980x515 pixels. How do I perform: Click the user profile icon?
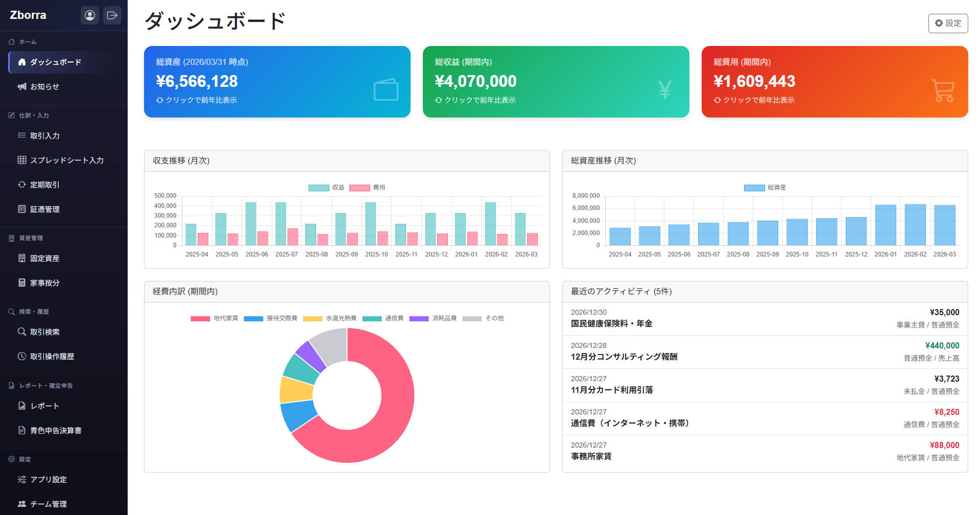(90, 15)
